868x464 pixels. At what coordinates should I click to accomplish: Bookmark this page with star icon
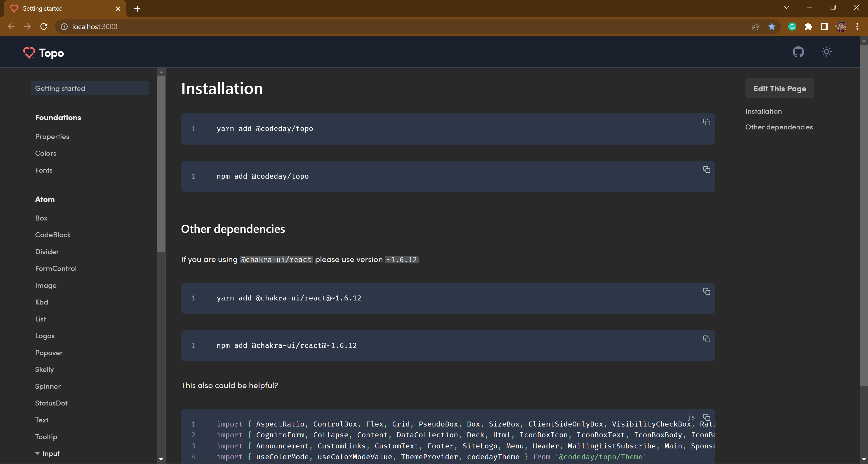pyautogui.click(x=772, y=27)
